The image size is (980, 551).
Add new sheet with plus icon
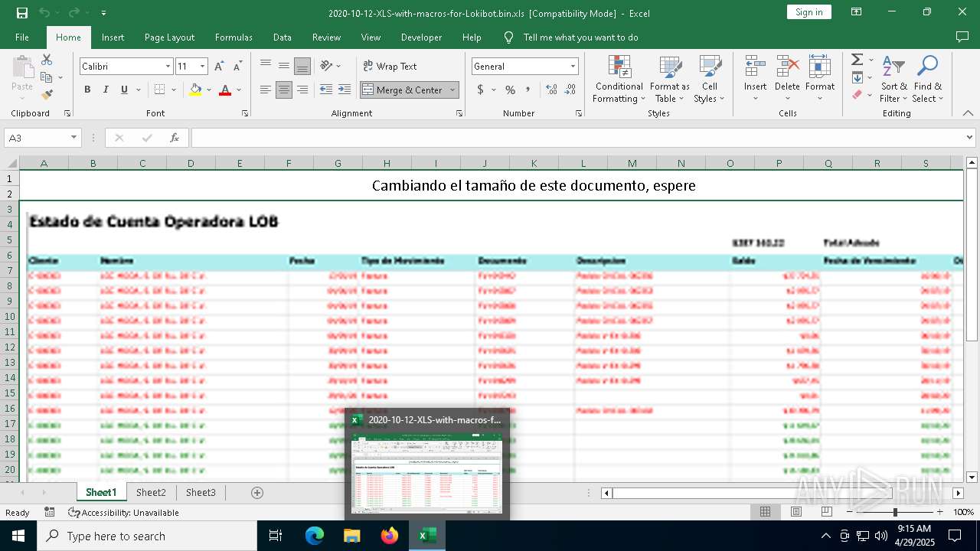pyautogui.click(x=257, y=493)
